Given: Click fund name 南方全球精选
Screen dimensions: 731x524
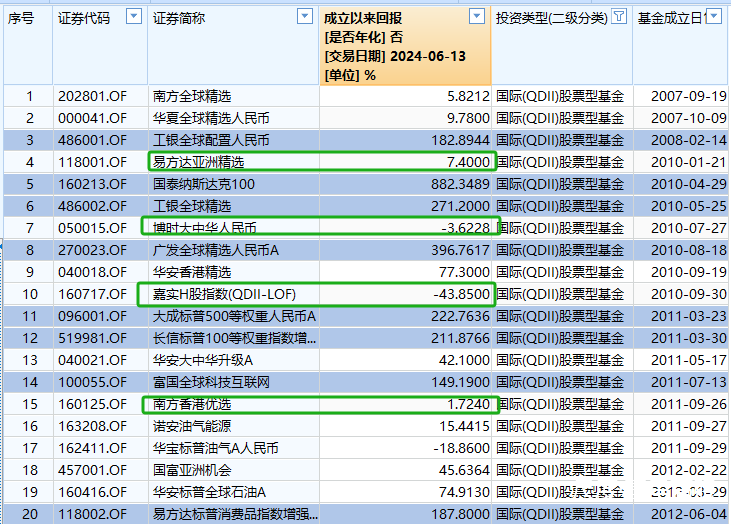Looking at the screenshot, I should tap(192, 96).
